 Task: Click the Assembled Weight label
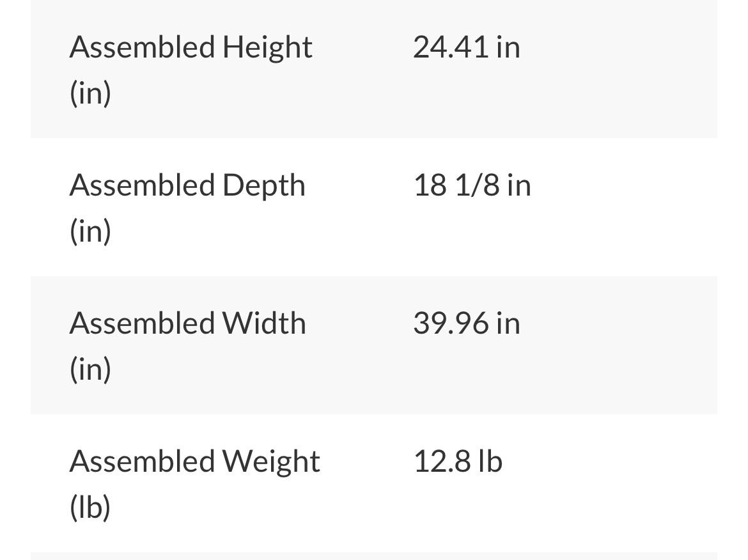[194, 484]
